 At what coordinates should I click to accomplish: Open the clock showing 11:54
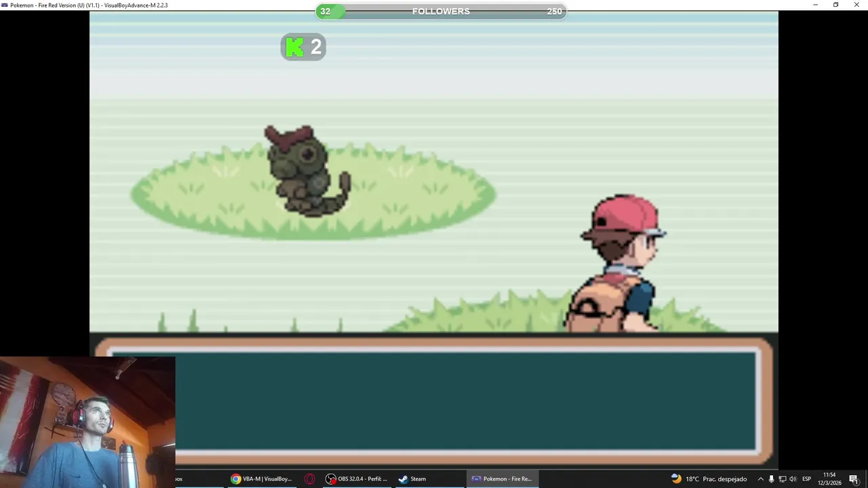click(829, 479)
